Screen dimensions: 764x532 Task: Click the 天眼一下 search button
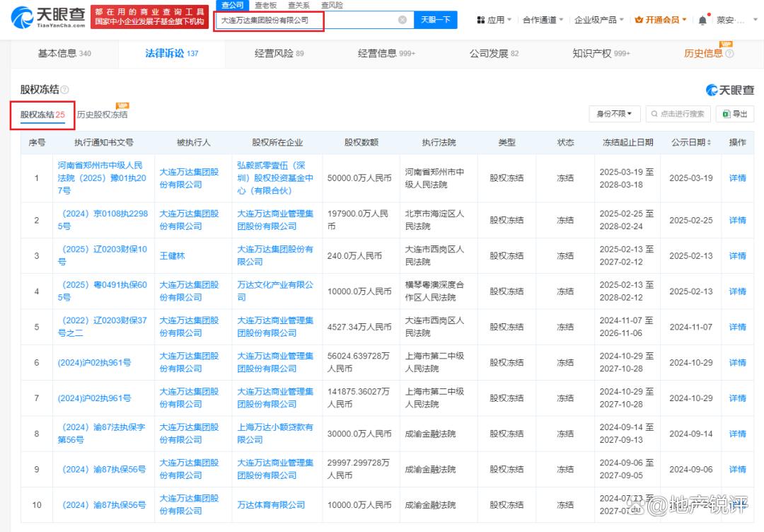pyautogui.click(x=436, y=20)
